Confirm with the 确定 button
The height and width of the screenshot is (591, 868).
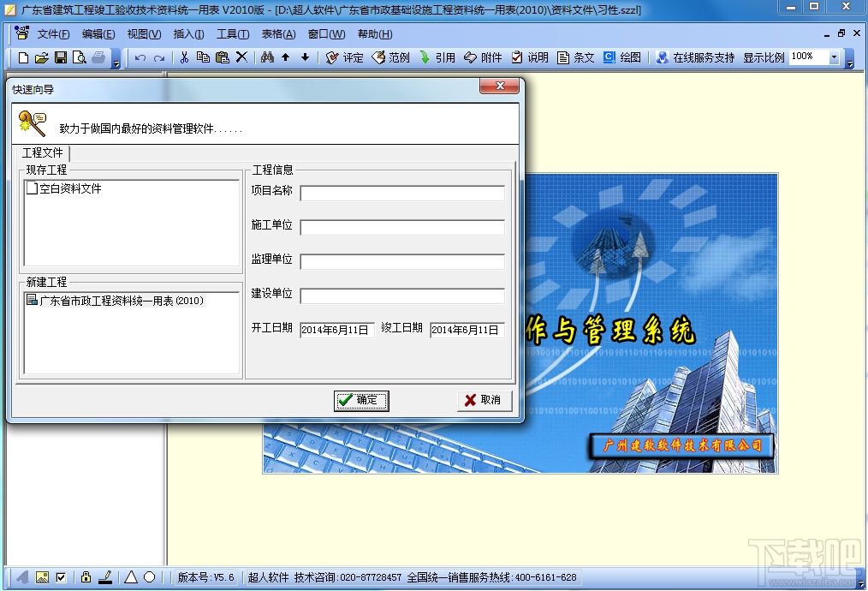point(361,401)
